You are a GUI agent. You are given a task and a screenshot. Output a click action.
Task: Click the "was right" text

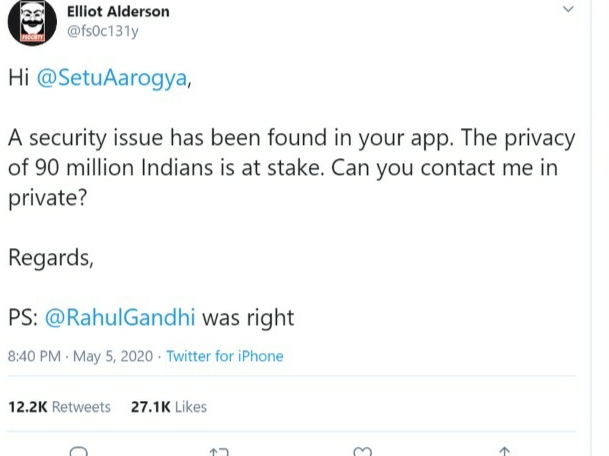pyautogui.click(x=248, y=319)
